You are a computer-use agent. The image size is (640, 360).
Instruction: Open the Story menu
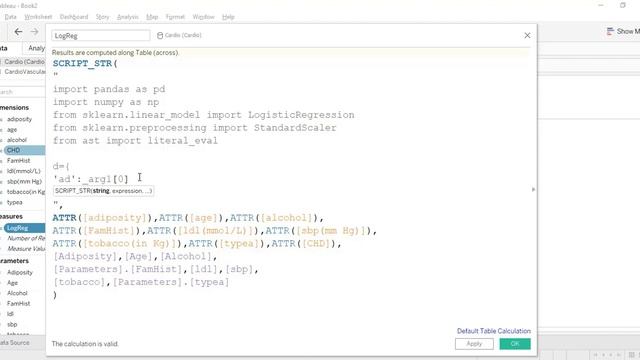tap(102, 17)
